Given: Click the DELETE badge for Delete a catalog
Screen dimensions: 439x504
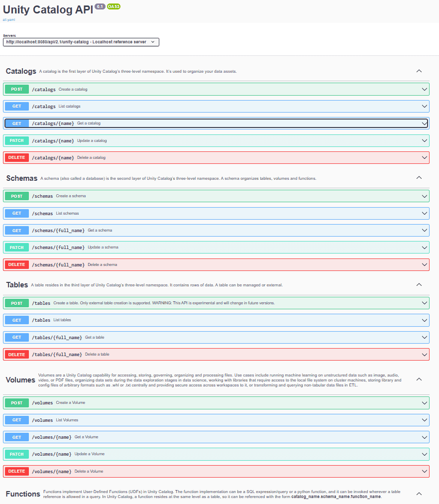Looking at the screenshot, I should (x=17, y=157).
